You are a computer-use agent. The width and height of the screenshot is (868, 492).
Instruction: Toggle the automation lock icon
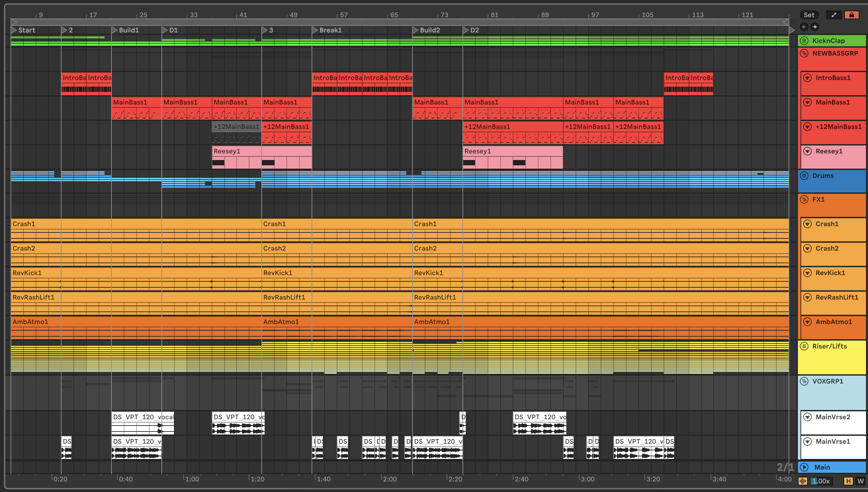pos(851,15)
